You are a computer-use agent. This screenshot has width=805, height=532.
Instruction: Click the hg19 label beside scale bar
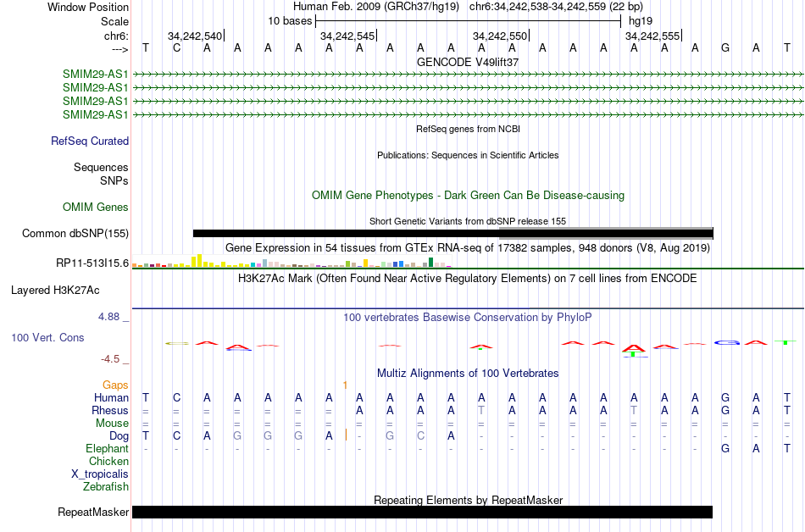click(641, 21)
